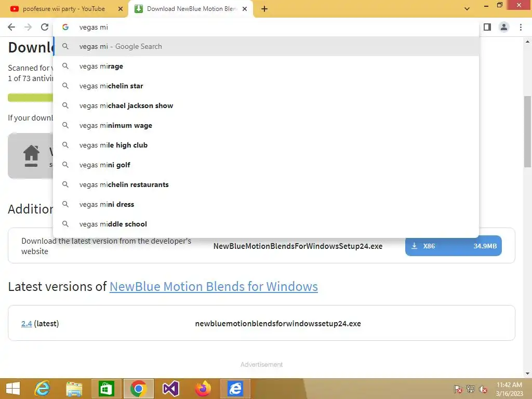This screenshot has height=399, width=532.
Task: Click the Chrome icon in the taskbar
Action: click(138, 389)
